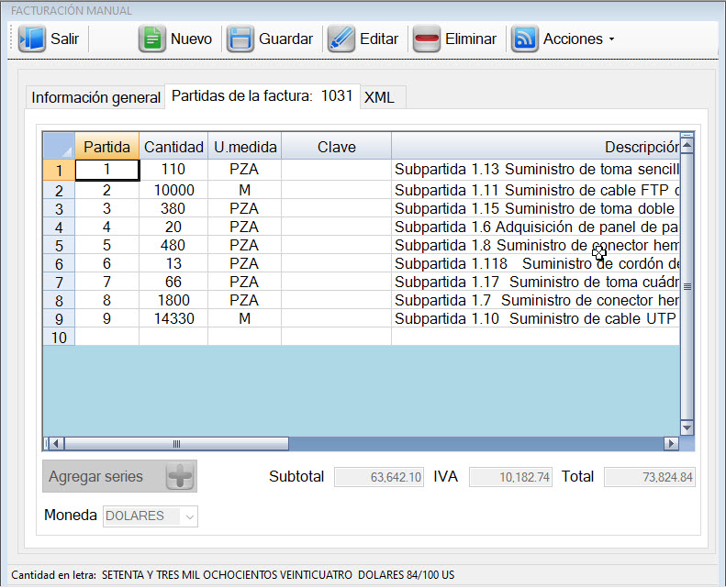
Task: Click the empty Clave cell in row 3
Action: coord(337,208)
